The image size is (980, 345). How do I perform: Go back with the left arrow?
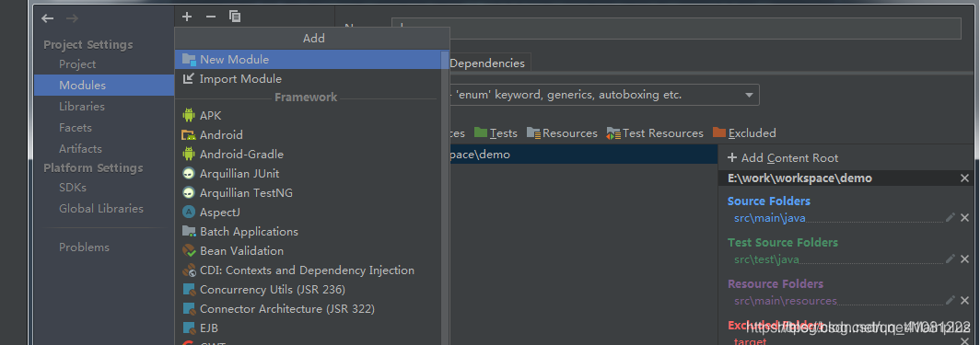pyautogui.click(x=48, y=18)
